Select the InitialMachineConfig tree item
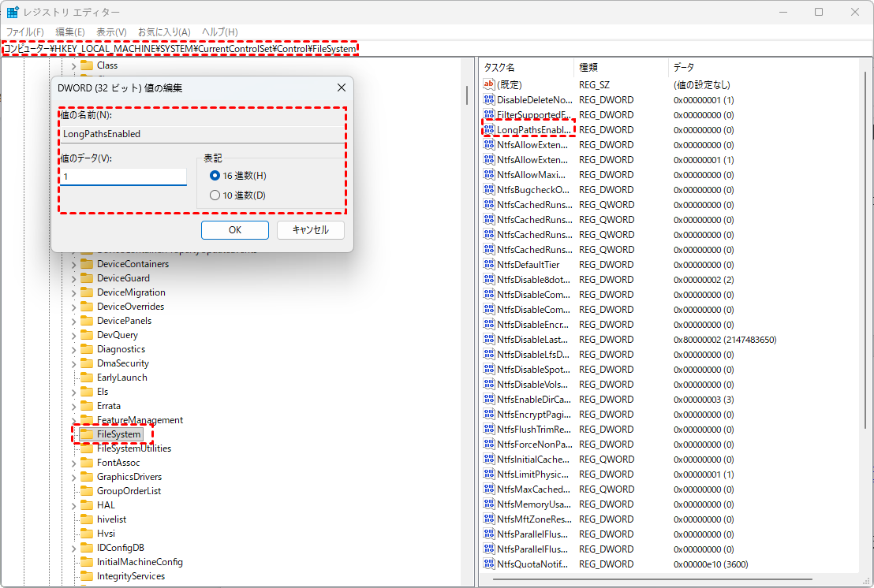This screenshot has height=588, width=874. tap(140, 562)
